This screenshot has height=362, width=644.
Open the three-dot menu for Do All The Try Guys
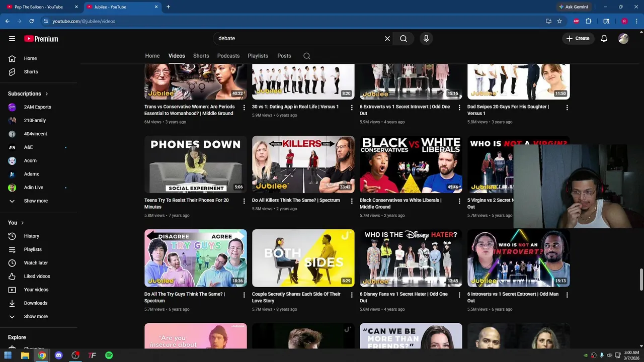(245, 295)
